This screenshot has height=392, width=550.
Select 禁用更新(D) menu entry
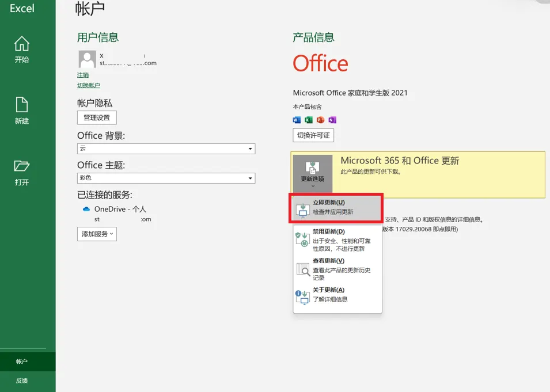click(337, 239)
